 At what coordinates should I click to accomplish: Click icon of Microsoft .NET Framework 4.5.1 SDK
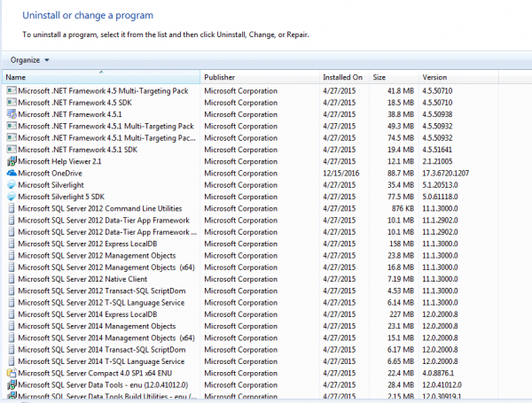coord(12,150)
